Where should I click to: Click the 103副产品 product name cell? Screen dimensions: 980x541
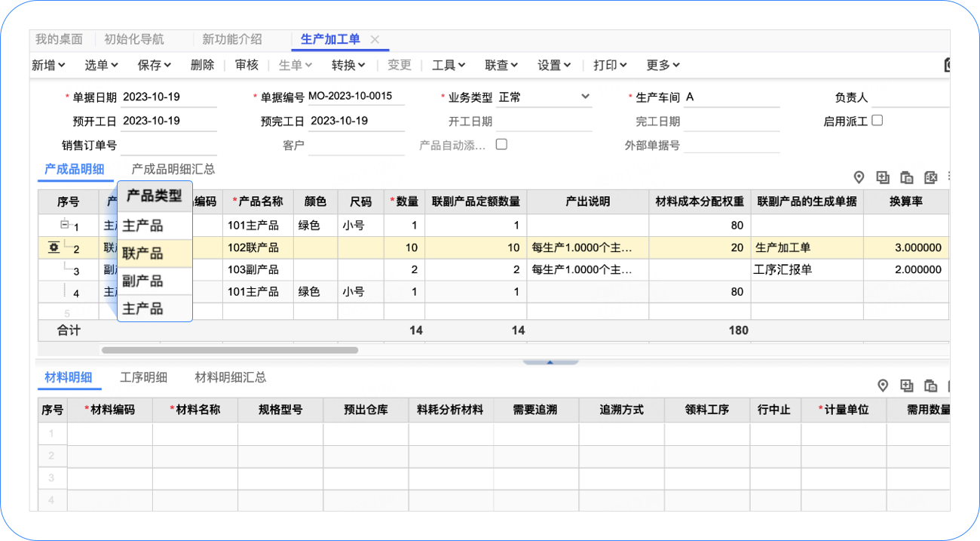(258, 269)
